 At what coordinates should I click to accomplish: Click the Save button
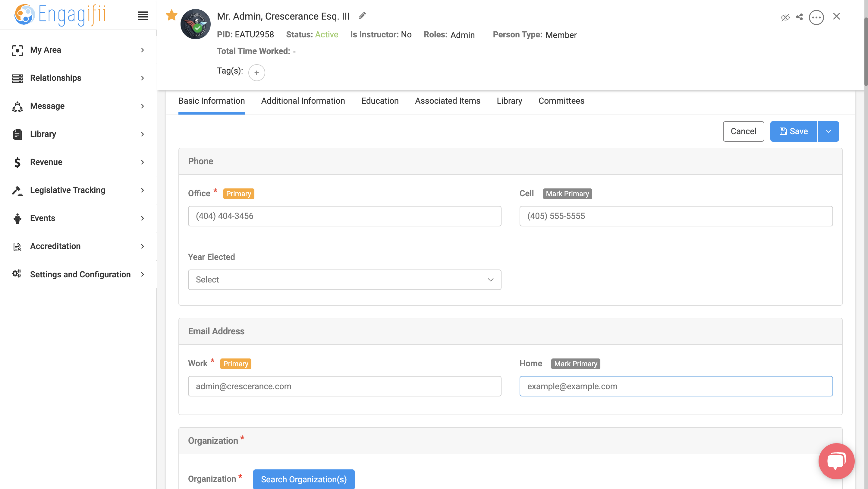tap(794, 131)
